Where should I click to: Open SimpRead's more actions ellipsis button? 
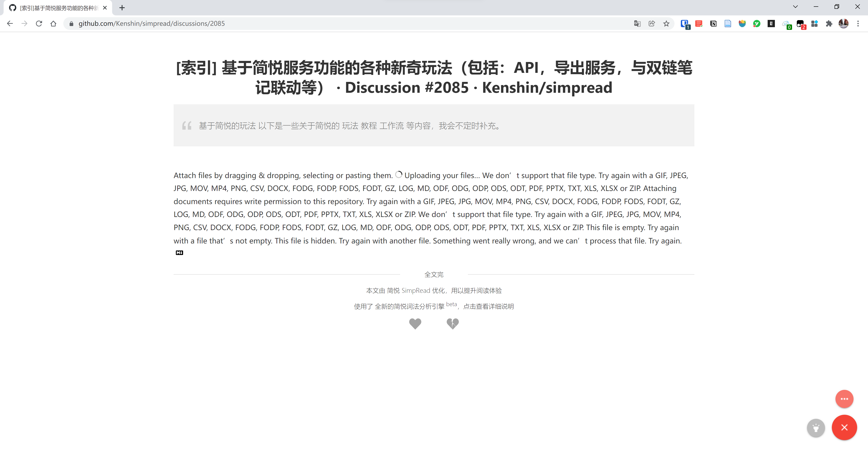(x=844, y=399)
